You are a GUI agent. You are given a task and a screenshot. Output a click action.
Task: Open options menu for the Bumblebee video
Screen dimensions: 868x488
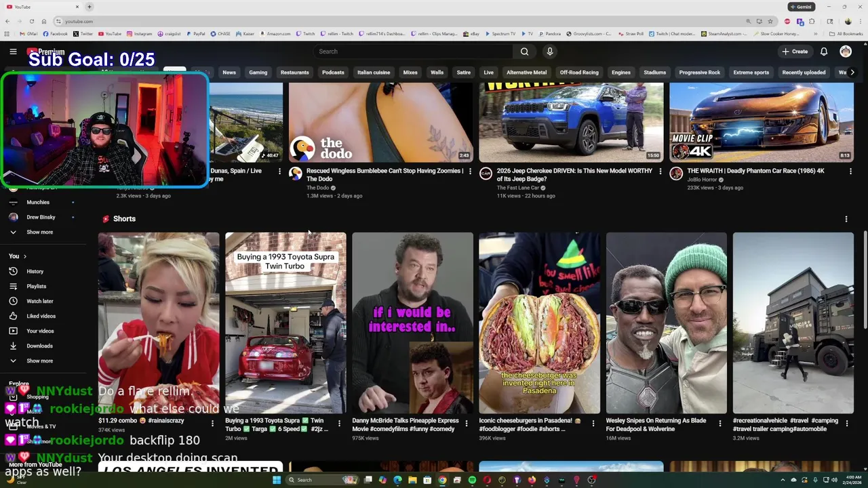tap(470, 171)
